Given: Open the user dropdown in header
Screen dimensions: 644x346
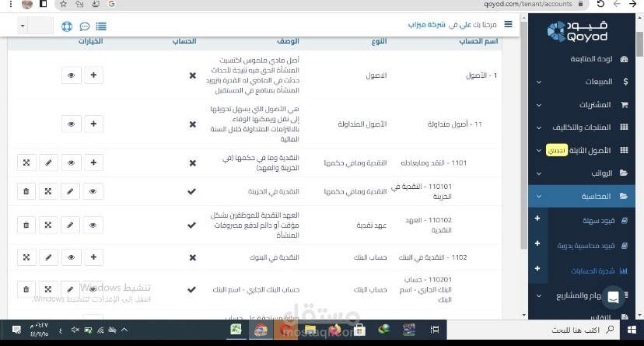Looking at the screenshot, I should [36, 26].
